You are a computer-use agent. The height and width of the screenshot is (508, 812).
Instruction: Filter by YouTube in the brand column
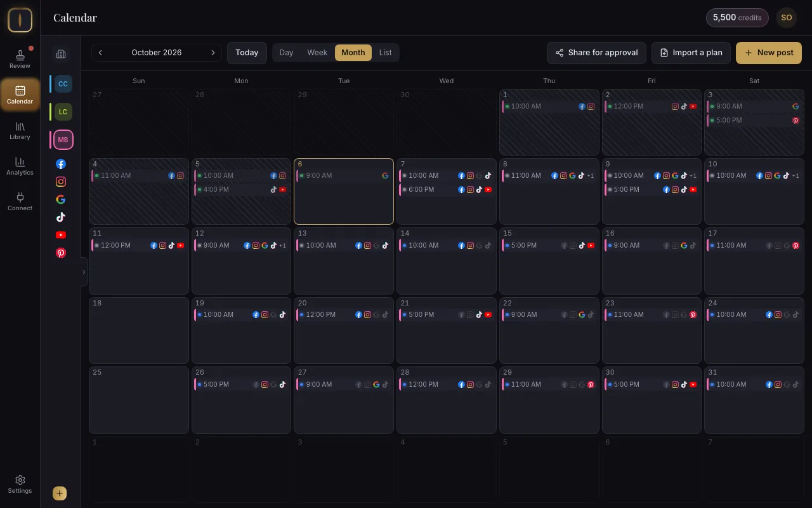point(61,235)
